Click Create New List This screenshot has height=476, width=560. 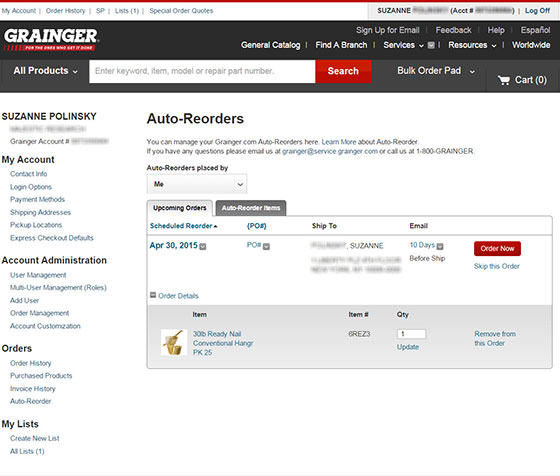tap(35, 439)
